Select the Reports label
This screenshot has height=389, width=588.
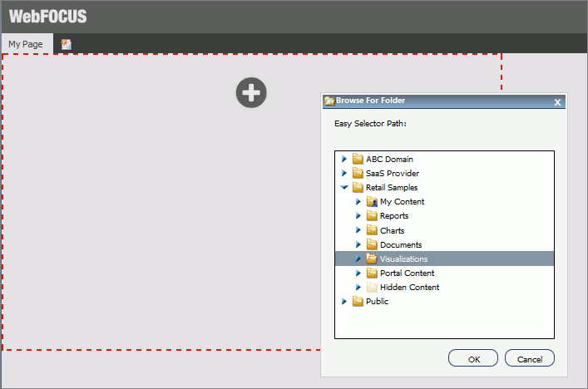394,216
